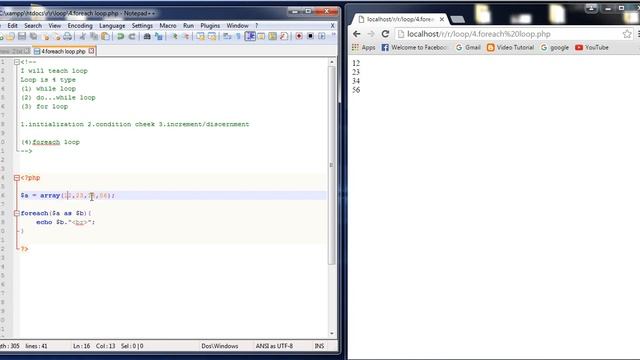Close current document with menu bar X button
Viewport: 640px width, 360px height.
click(x=332, y=25)
